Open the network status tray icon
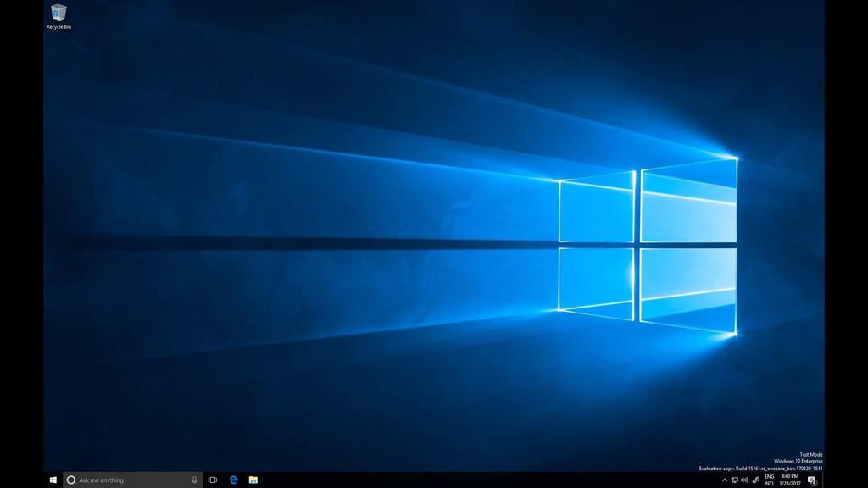This screenshot has width=868, height=488. coord(735,480)
